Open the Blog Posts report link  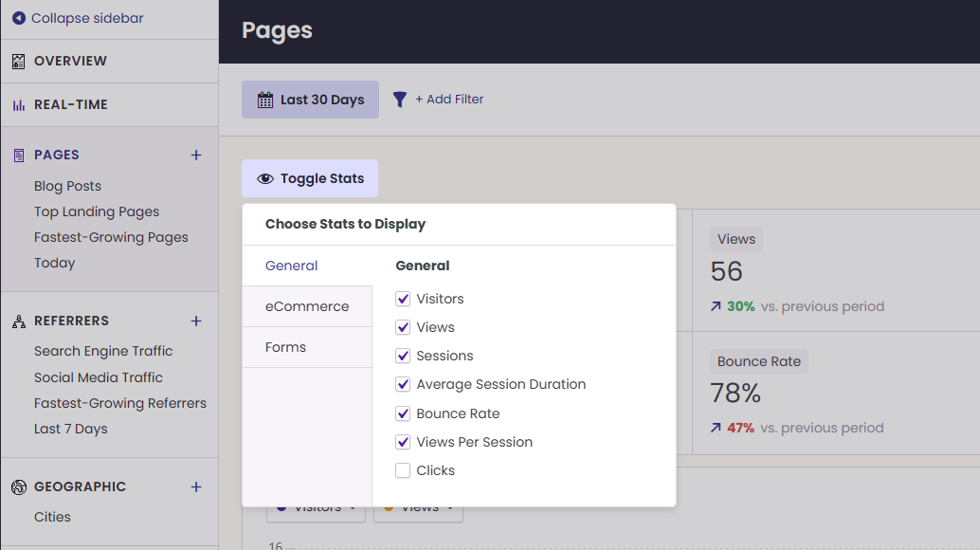[67, 186]
